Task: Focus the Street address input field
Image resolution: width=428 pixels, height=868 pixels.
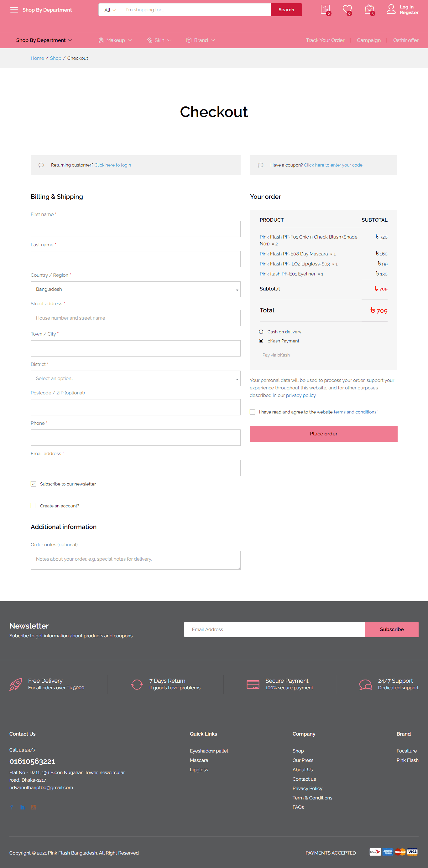Action: coord(136,318)
